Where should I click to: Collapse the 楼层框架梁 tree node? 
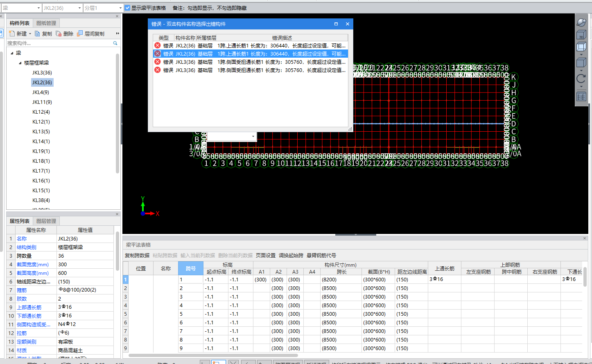click(20, 63)
